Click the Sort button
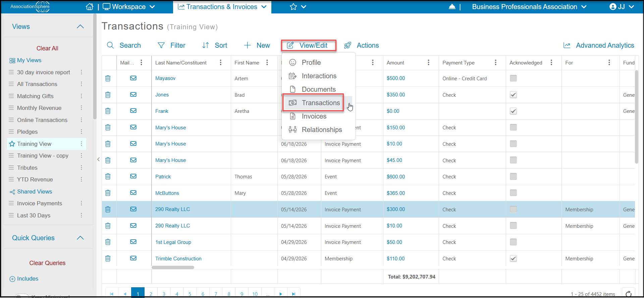Image resolution: width=644 pixels, height=298 pixels. (x=215, y=45)
